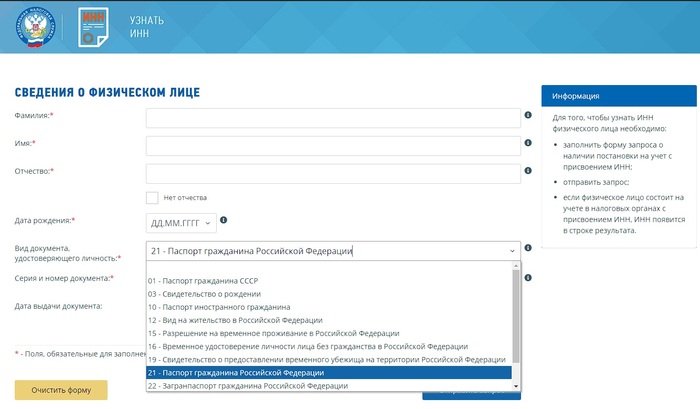Choose 03 - Свидетельство о рождении
Screen dimensions: 700x409
click(329, 294)
